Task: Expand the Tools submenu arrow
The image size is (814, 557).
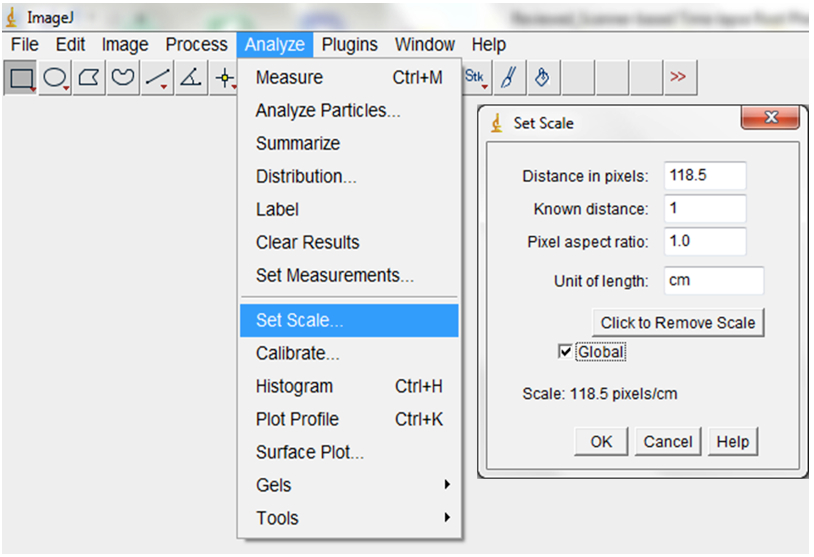Action: 447,518
